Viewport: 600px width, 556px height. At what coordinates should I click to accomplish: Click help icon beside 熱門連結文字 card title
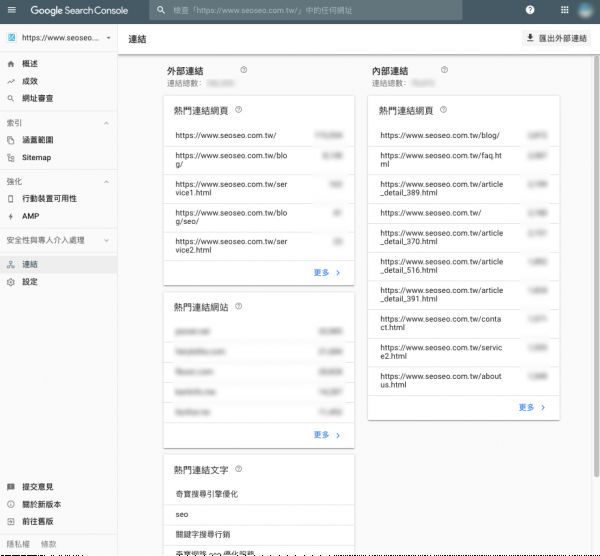pyautogui.click(x=238, y=469)
